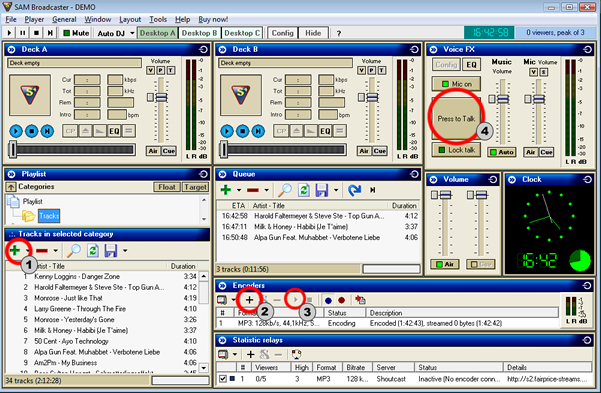Screen dimensions: 601x393
Task: Open the Tools menu
Action: pos(158,19)
